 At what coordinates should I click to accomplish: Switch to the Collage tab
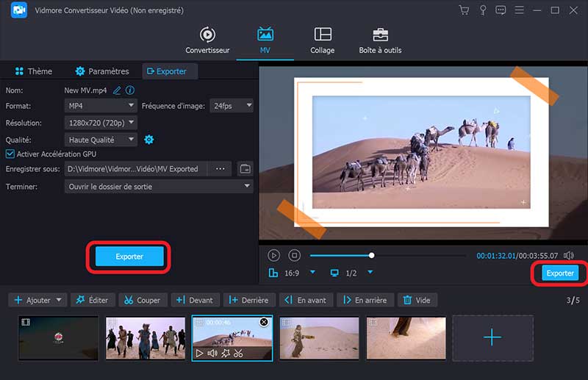[322, 41]
